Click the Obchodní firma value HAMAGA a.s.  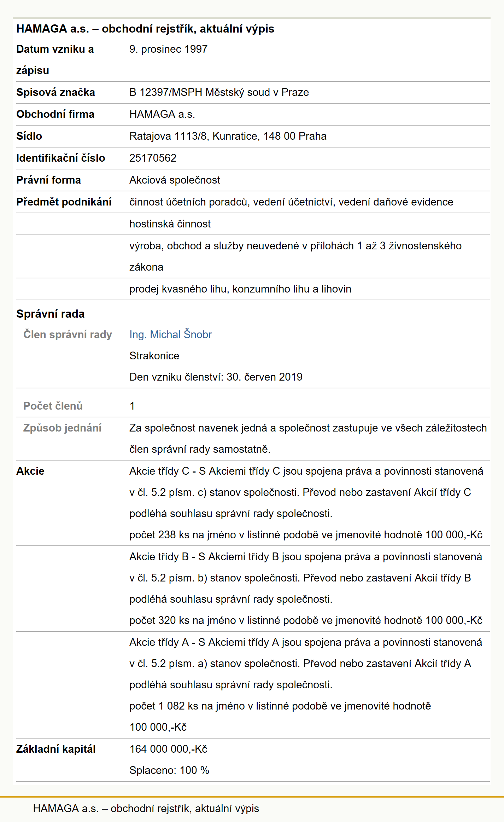(162, 114)
